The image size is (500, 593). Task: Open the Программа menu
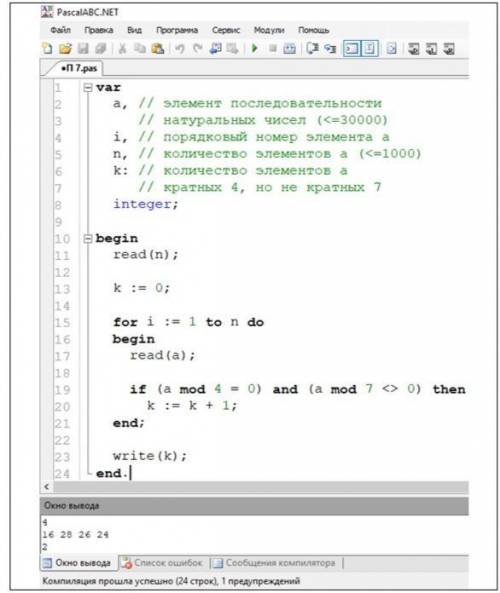177,30
